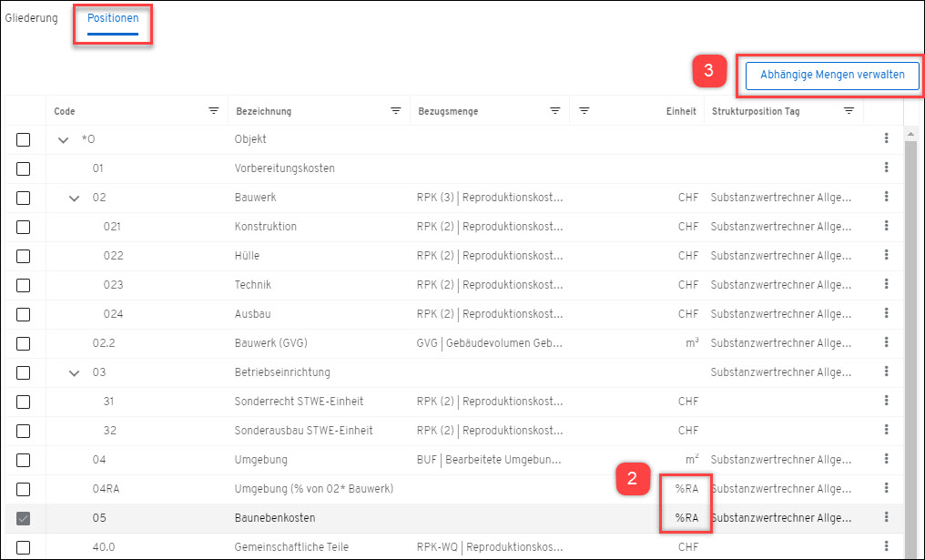Click code '40.0' cell
Image resolution: width=925 pixels, height=560 pixels.
[x=103, y=547]
